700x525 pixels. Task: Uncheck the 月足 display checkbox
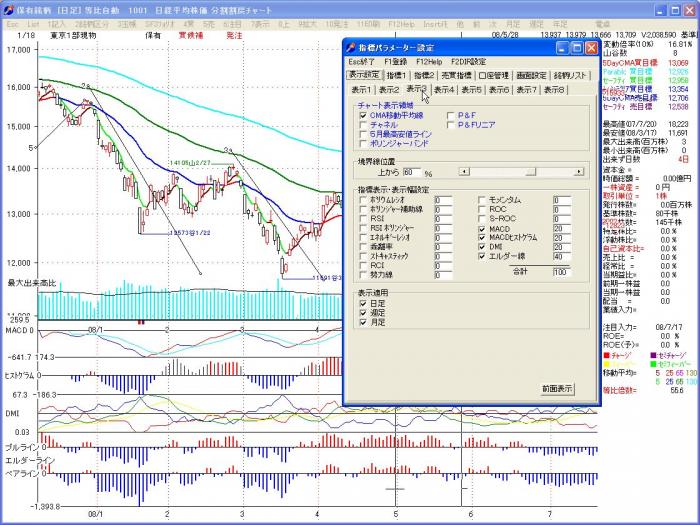click(x=363, y=322)
